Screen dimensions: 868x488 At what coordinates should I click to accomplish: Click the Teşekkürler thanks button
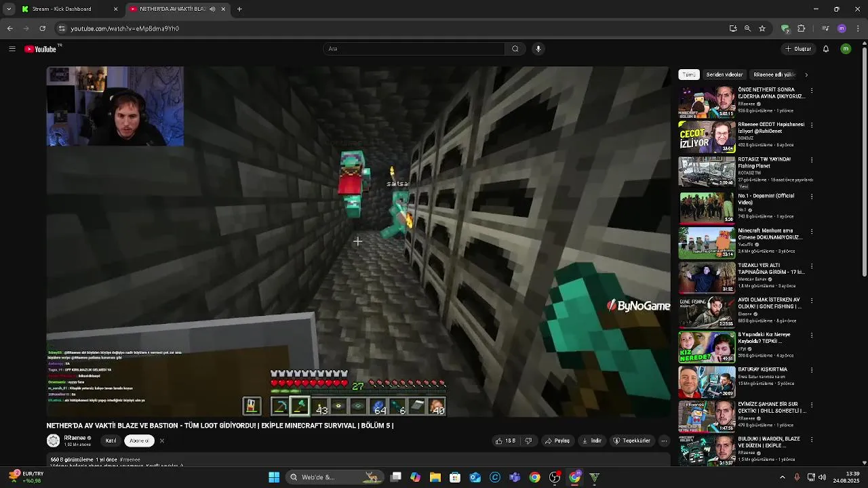pyautogui.click(x=632, y=441)
